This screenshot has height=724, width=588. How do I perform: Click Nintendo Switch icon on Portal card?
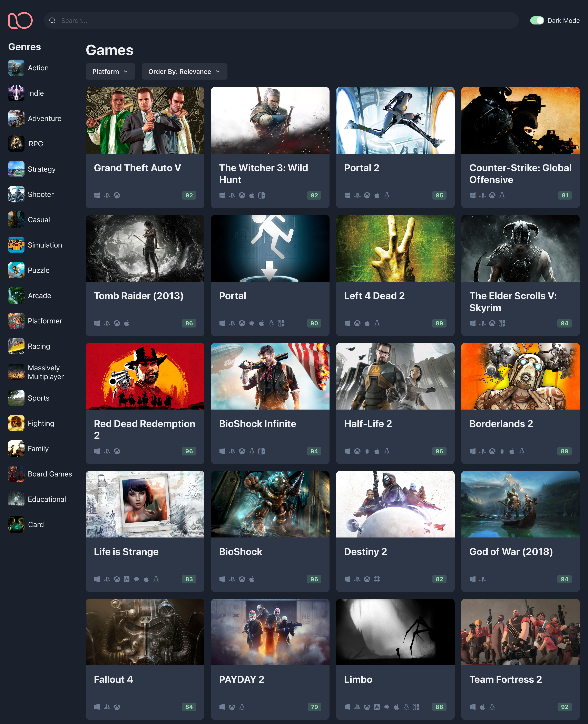click(x=281, y=323)
